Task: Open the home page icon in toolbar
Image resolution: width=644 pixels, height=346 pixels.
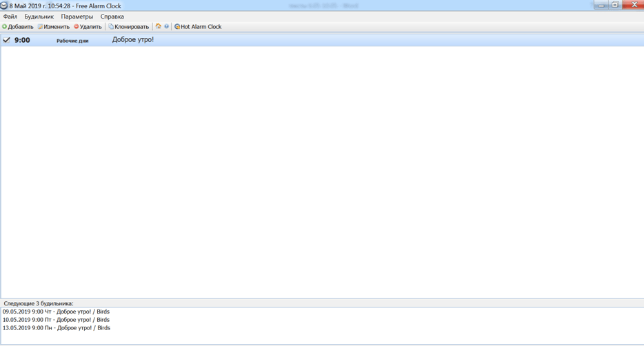Action: [x=159, y=26]
